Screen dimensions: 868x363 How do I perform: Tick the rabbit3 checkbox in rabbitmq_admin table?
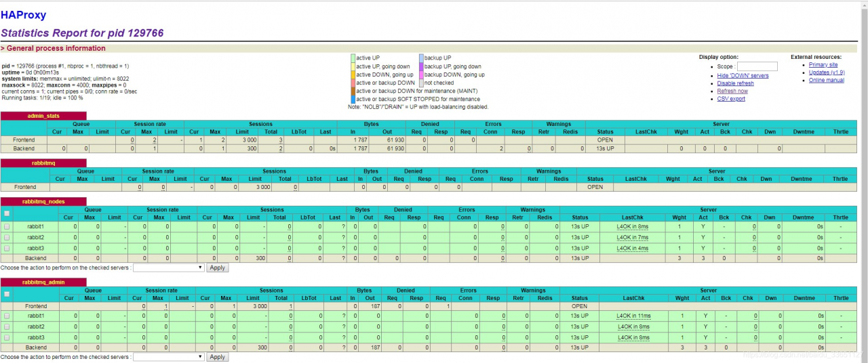pos(7,337)
